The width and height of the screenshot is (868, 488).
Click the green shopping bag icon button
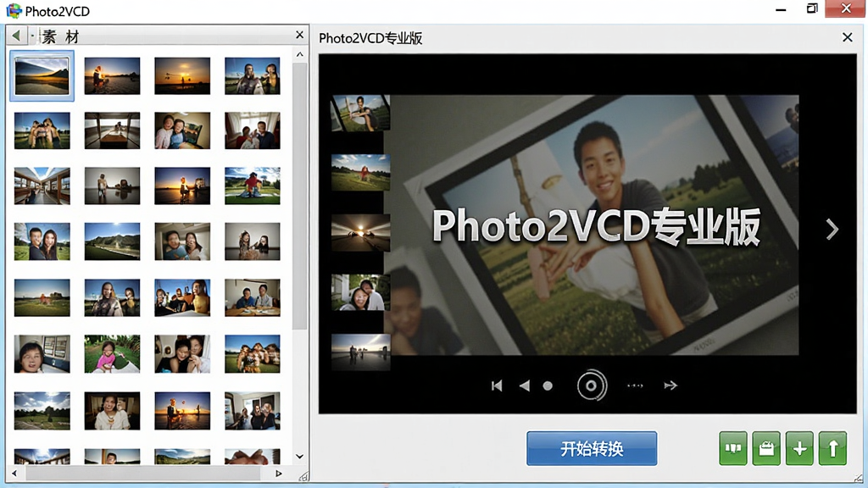(x=766, y=448)
